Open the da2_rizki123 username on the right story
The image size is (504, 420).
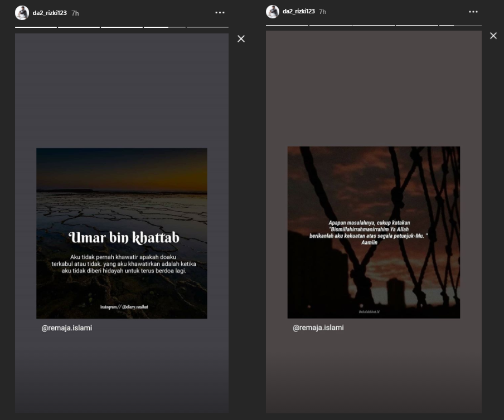click(x=299, y=12)
